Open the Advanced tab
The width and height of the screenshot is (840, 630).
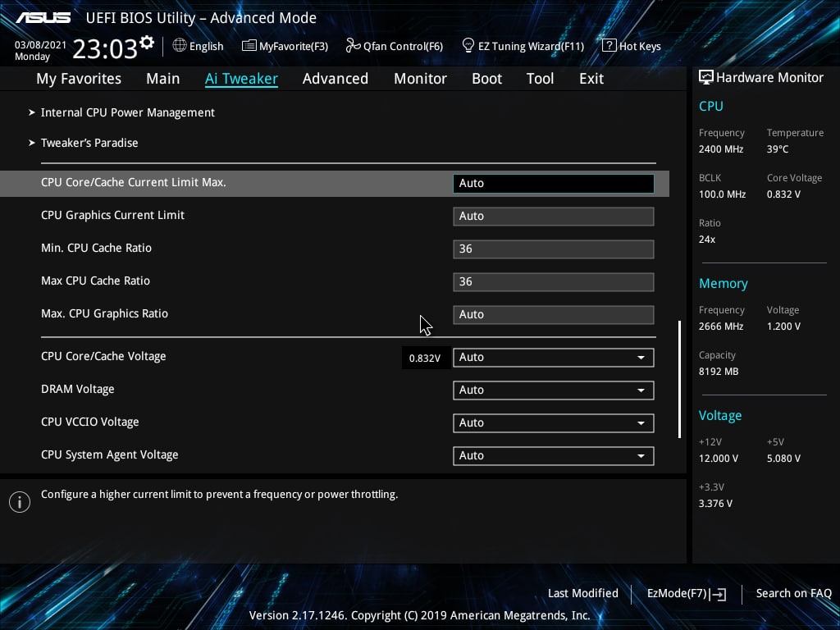pyautogui.click(x=336, y=79)
